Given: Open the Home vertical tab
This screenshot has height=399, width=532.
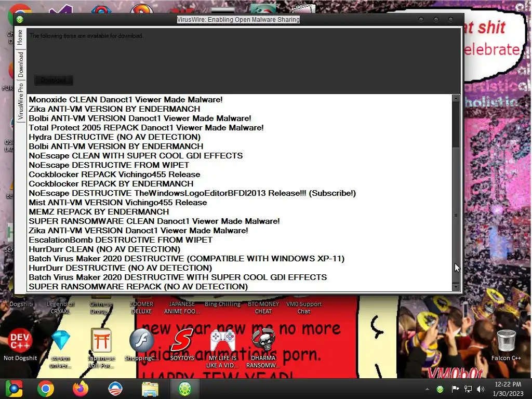Looking at the screenshot, I should tap(20, 37).
